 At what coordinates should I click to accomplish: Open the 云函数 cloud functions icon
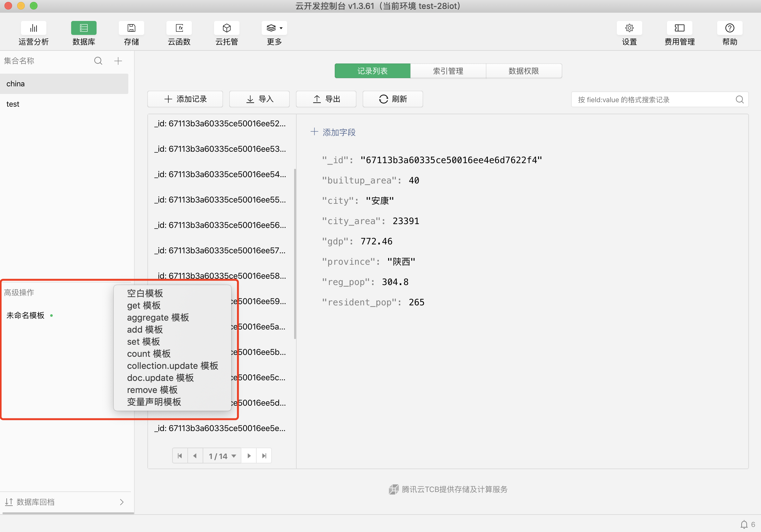[179, 28]
